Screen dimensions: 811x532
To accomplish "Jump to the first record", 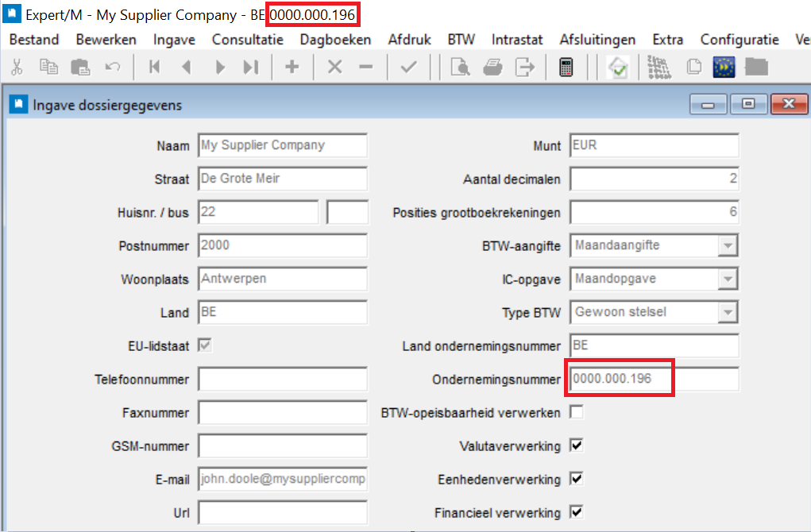I will click(x=154, y=67).
